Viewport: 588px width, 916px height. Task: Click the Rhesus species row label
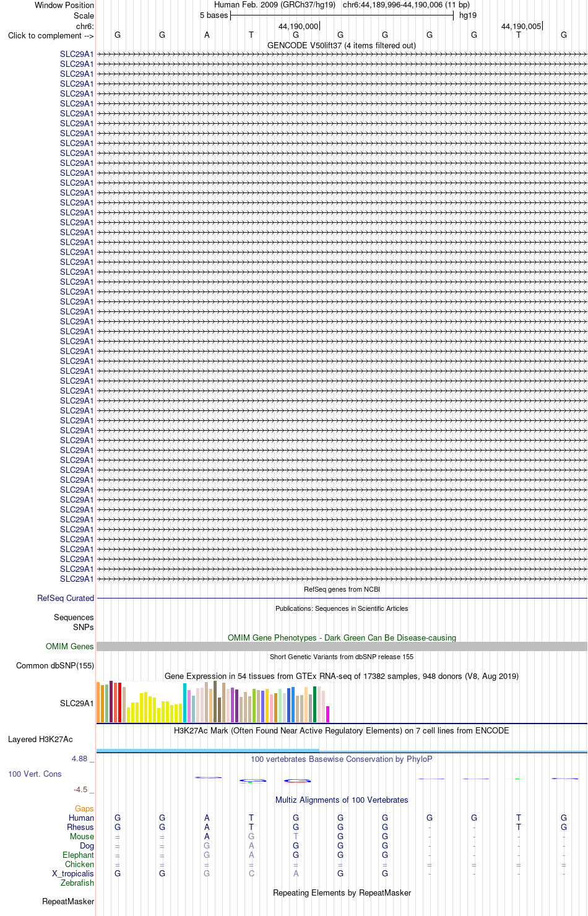pos(80,827)
